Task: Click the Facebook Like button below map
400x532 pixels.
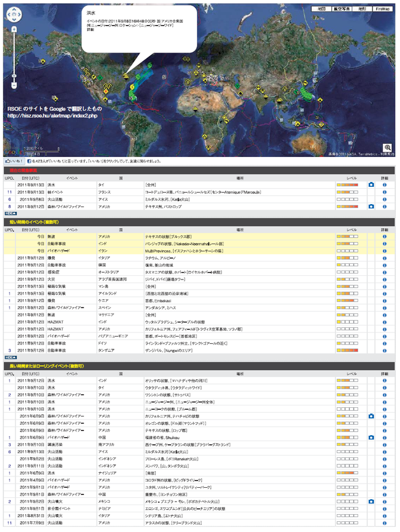Action: [x=14, y=161]
